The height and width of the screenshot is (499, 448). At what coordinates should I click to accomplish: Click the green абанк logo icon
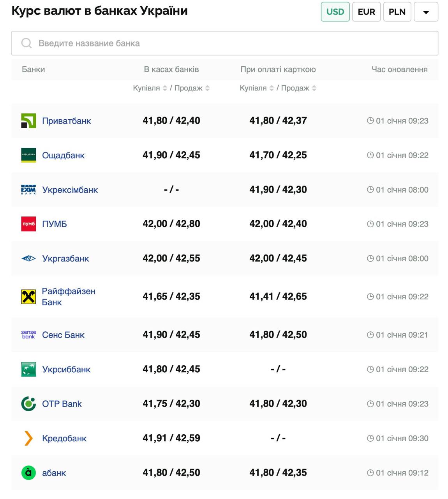point(28,473)
